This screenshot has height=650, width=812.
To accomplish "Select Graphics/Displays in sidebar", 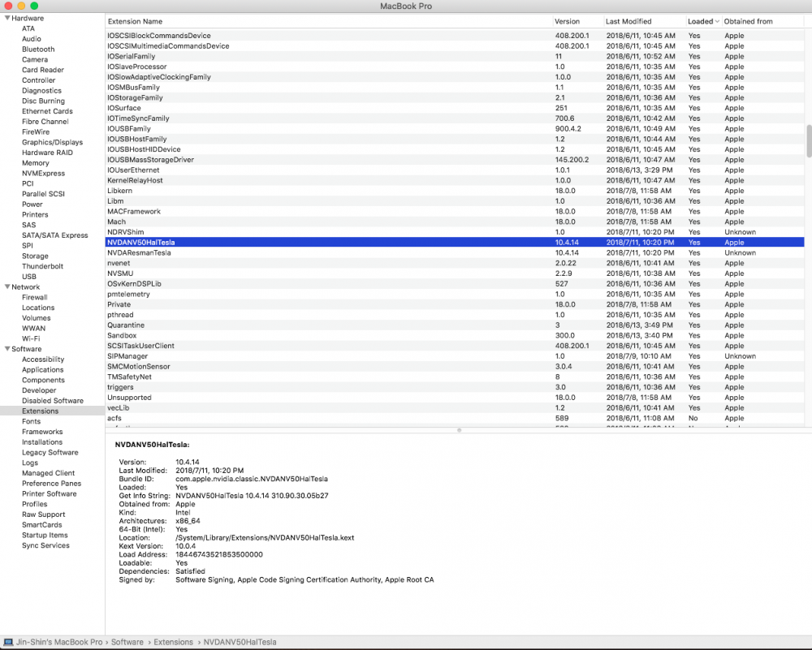I will click(52, 142).
